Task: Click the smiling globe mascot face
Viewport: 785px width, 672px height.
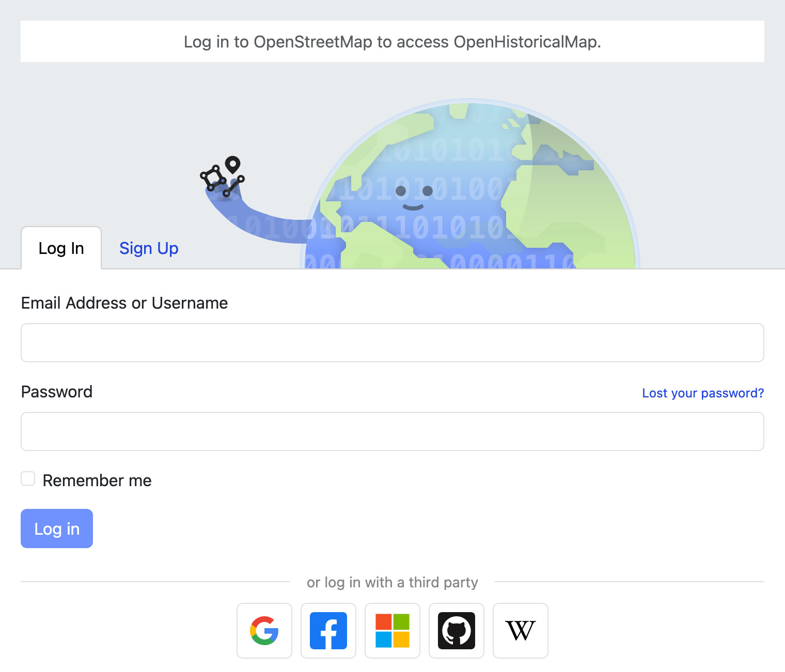Action: click(x=414, y=197)
